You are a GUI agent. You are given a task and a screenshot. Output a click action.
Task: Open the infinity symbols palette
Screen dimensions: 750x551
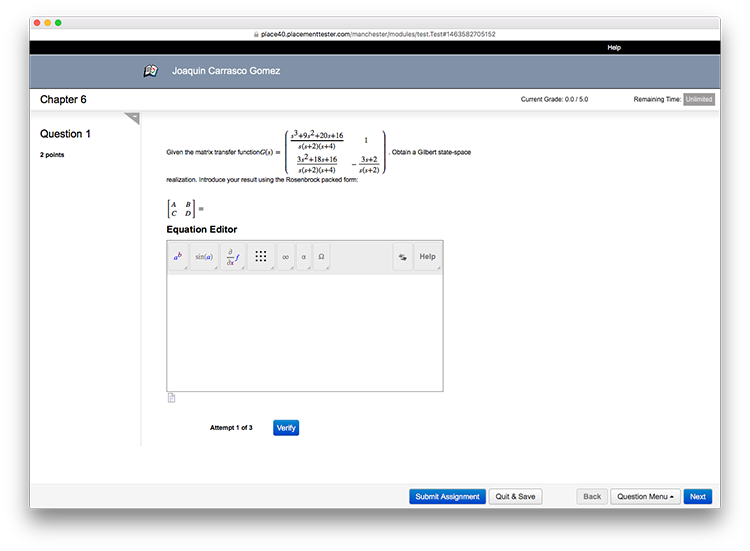pyautogui.click(x=286, y=257)
